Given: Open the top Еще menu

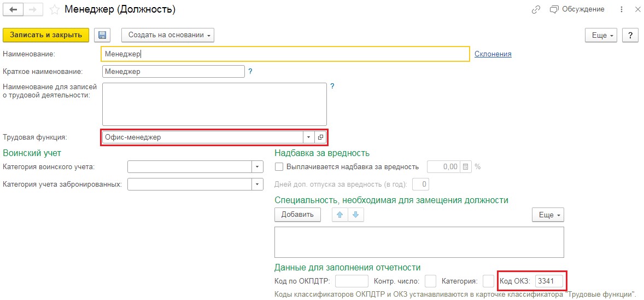Looking at the screenshot, I should point(601,35).
